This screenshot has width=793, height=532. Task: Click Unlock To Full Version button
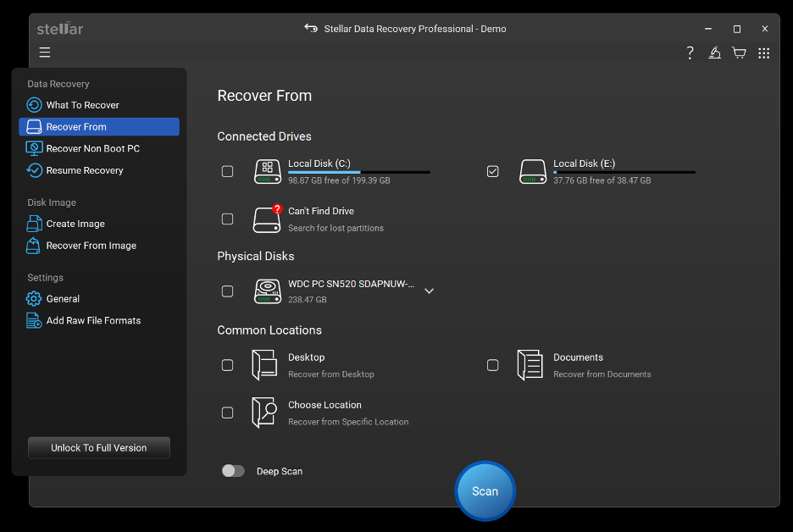(99, 448)
